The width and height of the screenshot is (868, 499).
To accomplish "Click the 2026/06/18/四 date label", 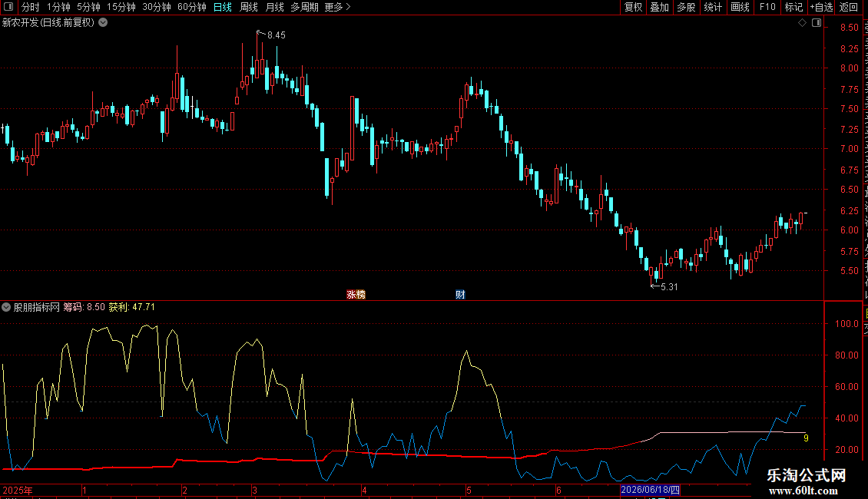I will [650, 490].
